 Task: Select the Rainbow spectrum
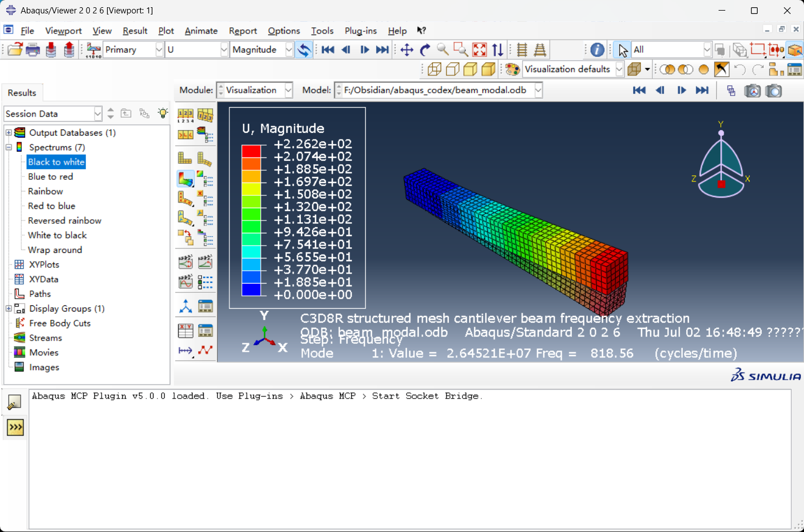(45, 191)
